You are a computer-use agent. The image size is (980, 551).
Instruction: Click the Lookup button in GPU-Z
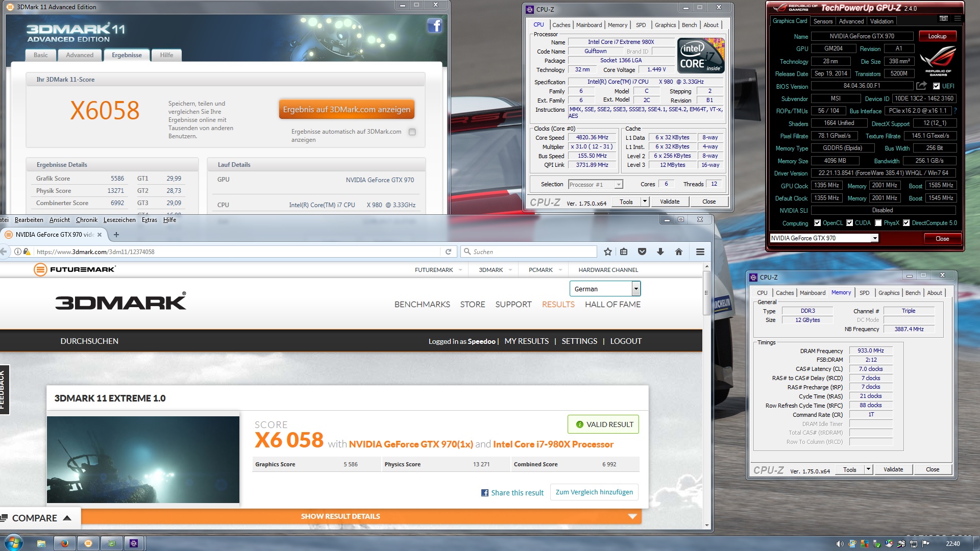pyautogui.click(x=937, y=36)
